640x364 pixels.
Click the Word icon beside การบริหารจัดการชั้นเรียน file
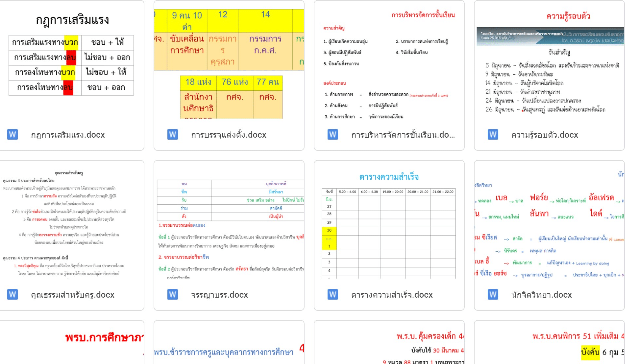[333, 134]
